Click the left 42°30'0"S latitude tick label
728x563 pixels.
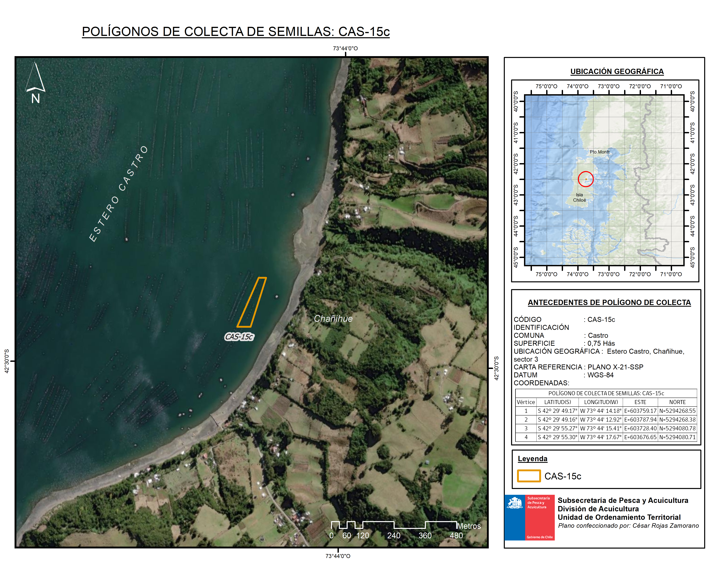tap(6, 361)
